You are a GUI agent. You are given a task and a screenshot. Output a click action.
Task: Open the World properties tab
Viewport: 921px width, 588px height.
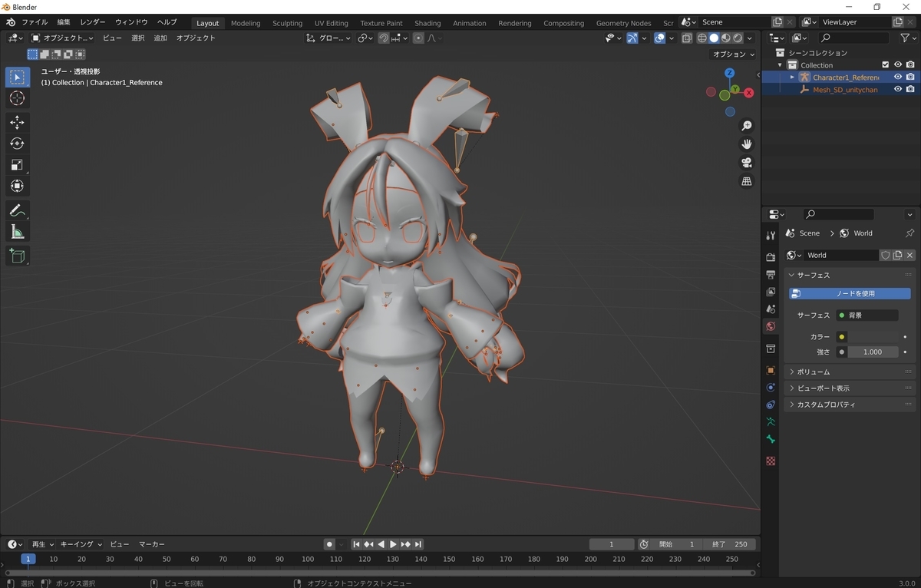click(771, 326)
